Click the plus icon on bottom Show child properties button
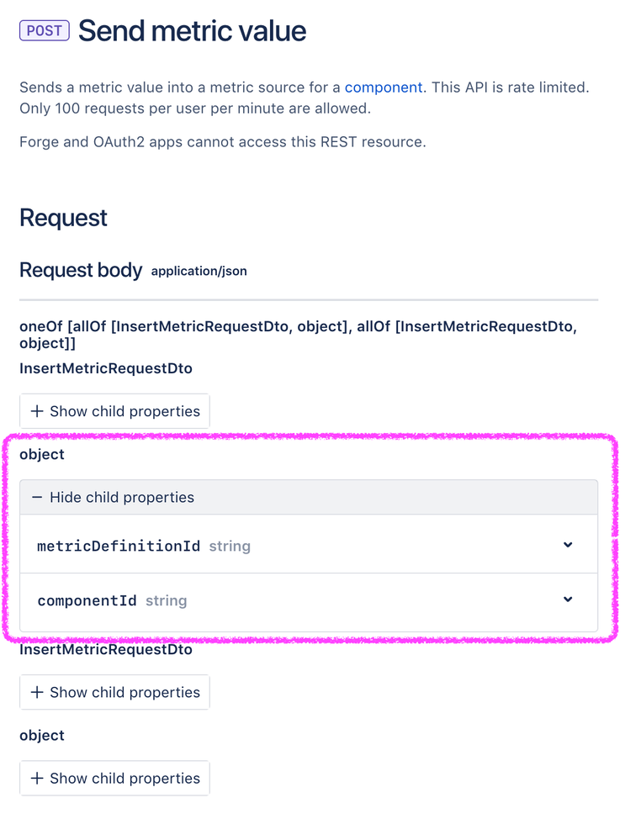This screenshot has height=840, width=625. click(35, 778)
